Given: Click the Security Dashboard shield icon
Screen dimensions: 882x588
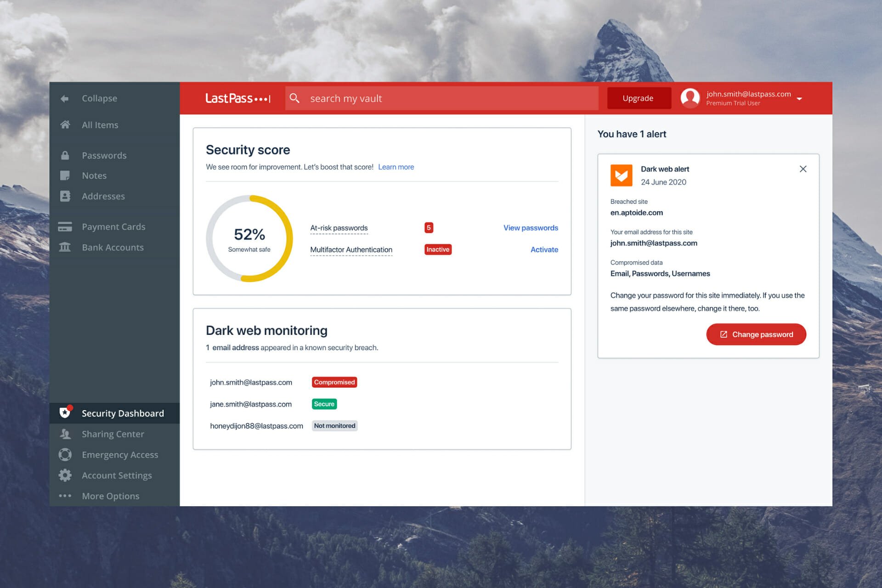Looking at the screenshot, I should [66, 412].
